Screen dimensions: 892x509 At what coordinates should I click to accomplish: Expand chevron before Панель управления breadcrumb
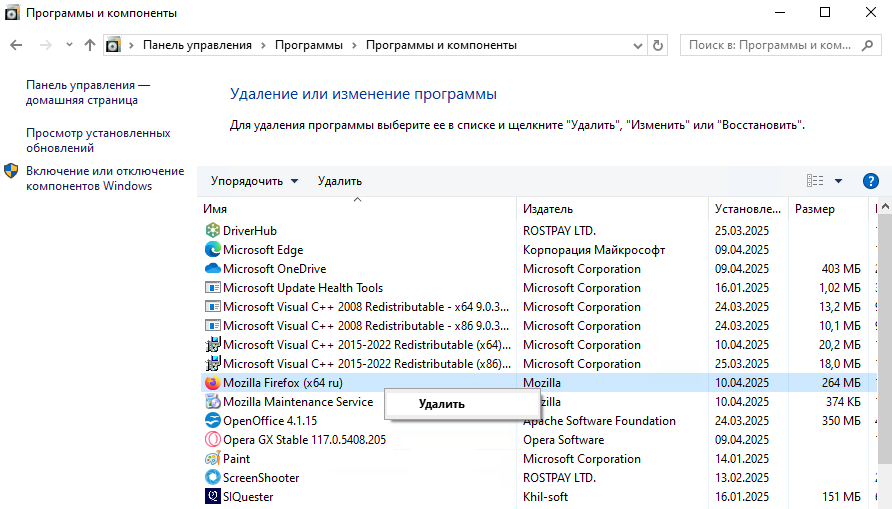point(131,45)
